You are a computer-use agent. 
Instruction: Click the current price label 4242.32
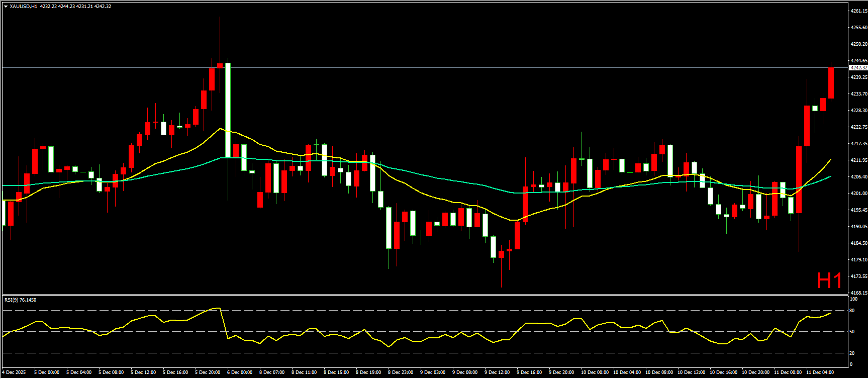point(858,67)
